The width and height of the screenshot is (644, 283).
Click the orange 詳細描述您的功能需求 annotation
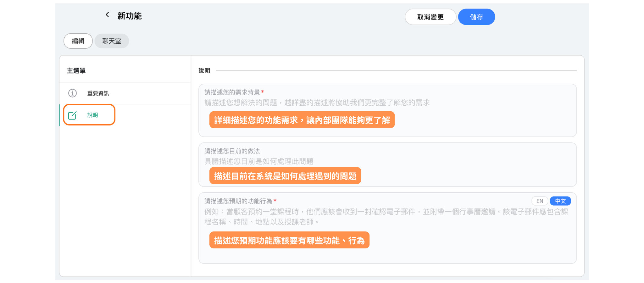coord(302,120)
